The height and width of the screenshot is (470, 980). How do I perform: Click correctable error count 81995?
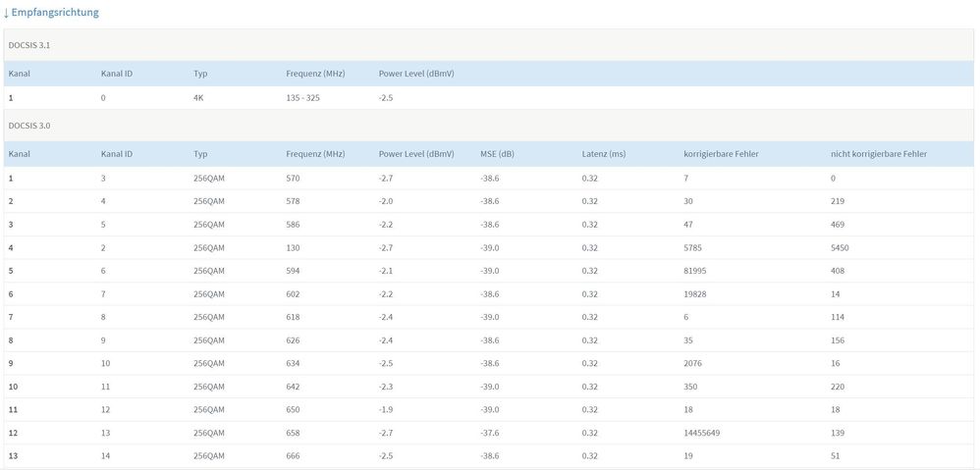(695, 271)
